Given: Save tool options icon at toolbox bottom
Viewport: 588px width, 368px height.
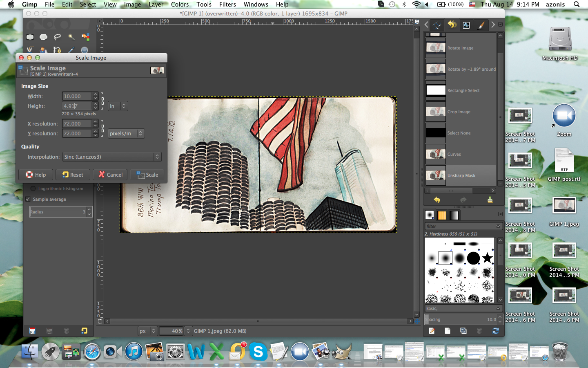Looking at the screenshot, I should tap(32, 331).
